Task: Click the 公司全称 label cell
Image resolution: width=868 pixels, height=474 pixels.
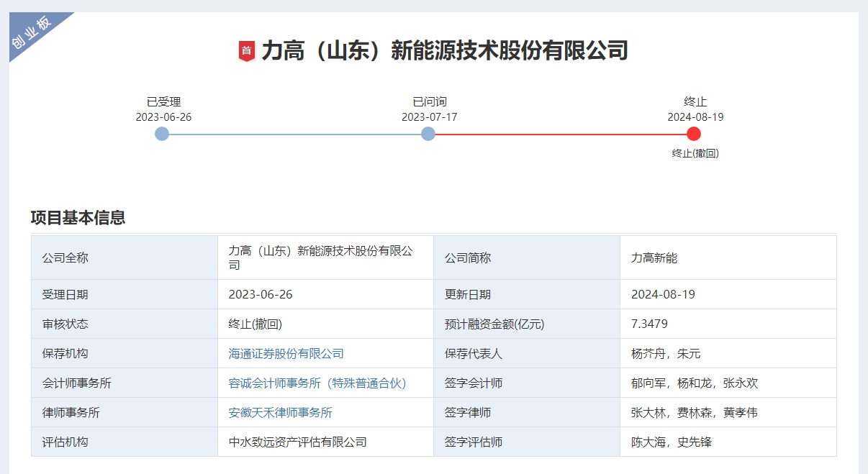Action: point(125,257)
